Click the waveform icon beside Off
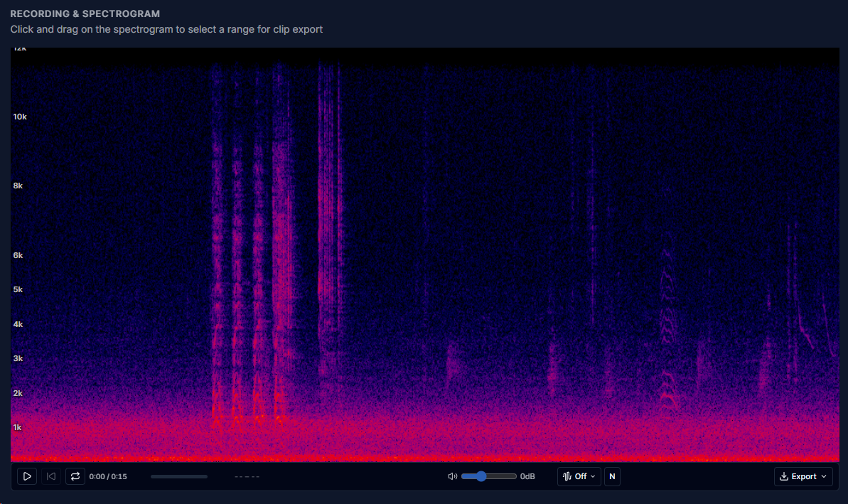Screen dimensions: 848x504 [x=567, y=476]
